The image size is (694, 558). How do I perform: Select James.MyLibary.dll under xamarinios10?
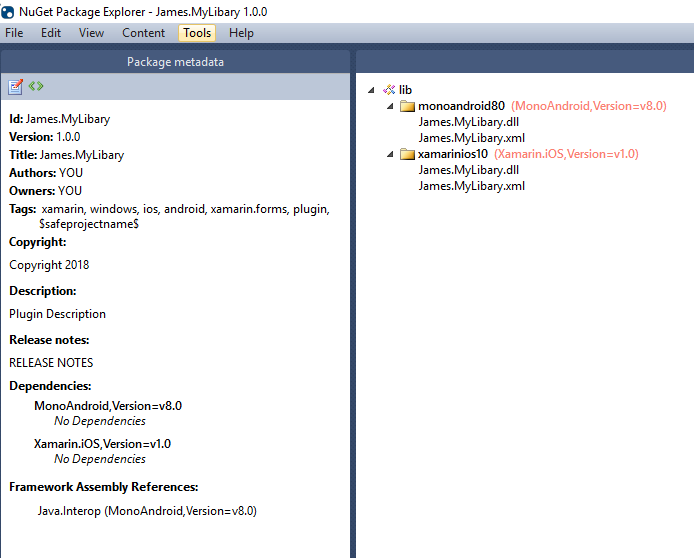(469, 169)
